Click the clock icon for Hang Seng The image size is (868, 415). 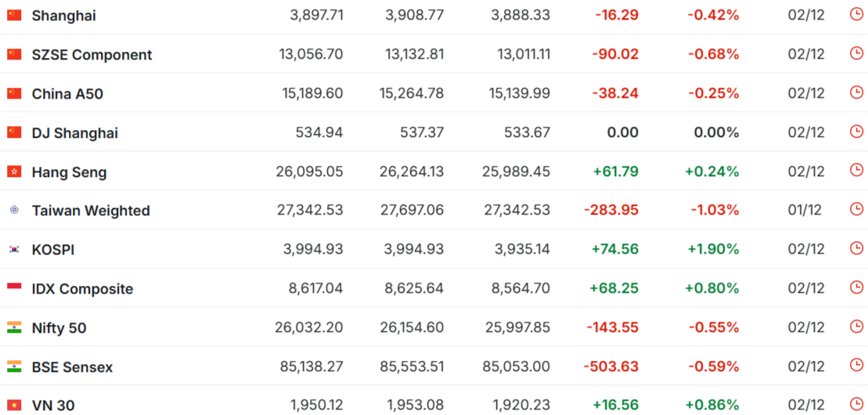[x=856, y=171]
